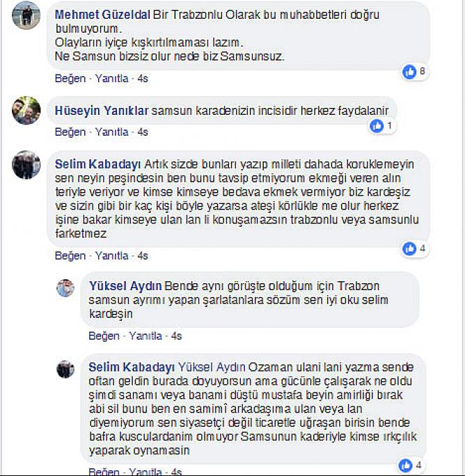This screenshot has height=476, width=465.
Task: Open Hüseyin Yanıklar's profile picture
Action: click(x=26, y=110)
